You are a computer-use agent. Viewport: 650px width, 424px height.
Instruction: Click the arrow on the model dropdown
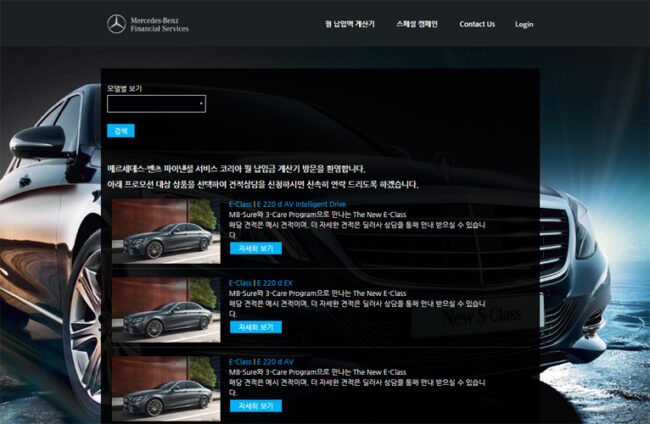201,103
